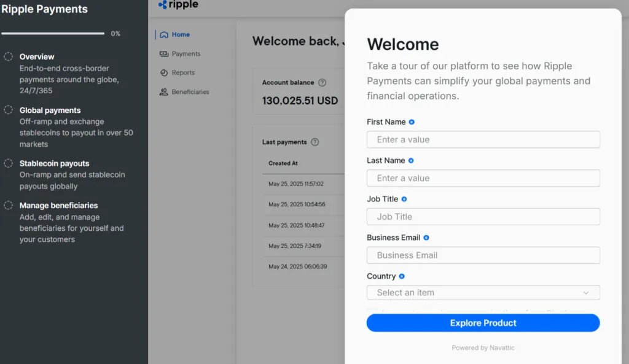Toggle the Stablecoin payouts step circle

[x=9, y=163]
